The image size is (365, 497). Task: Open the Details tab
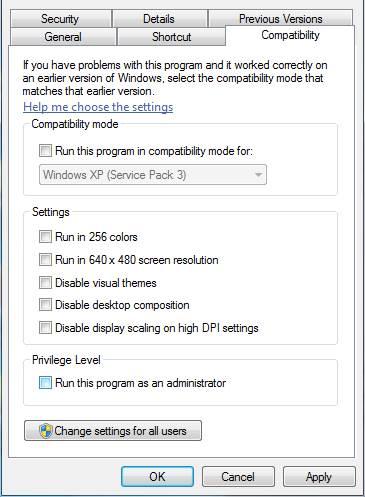tap(159, 19)
